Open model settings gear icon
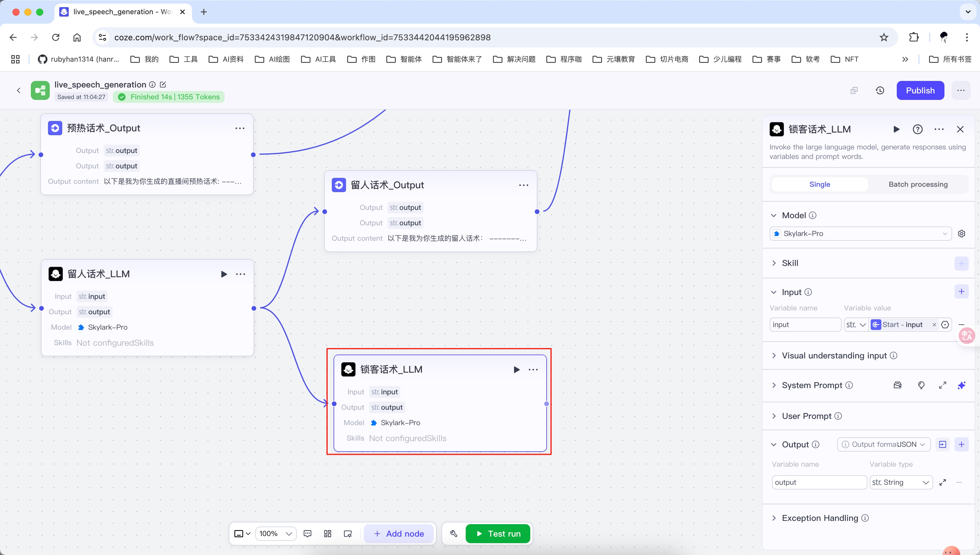 pyautogui.click(x=961, y=234)
